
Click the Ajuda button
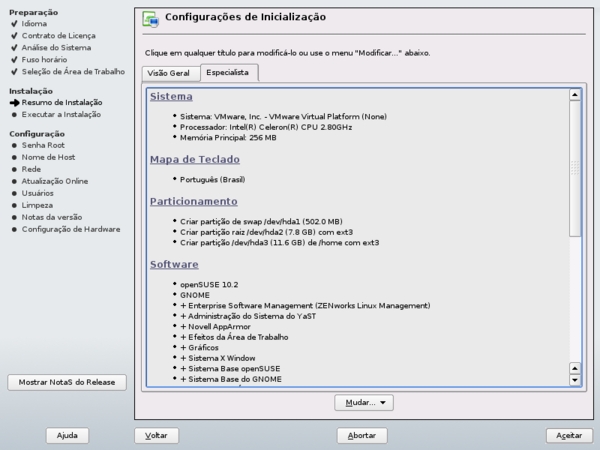click(67, 435)
